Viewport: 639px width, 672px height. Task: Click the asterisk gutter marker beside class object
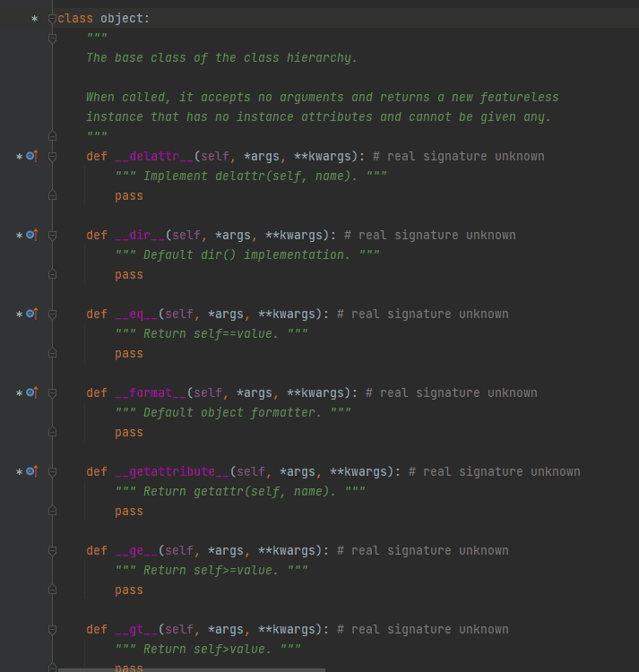pos(34,19)
